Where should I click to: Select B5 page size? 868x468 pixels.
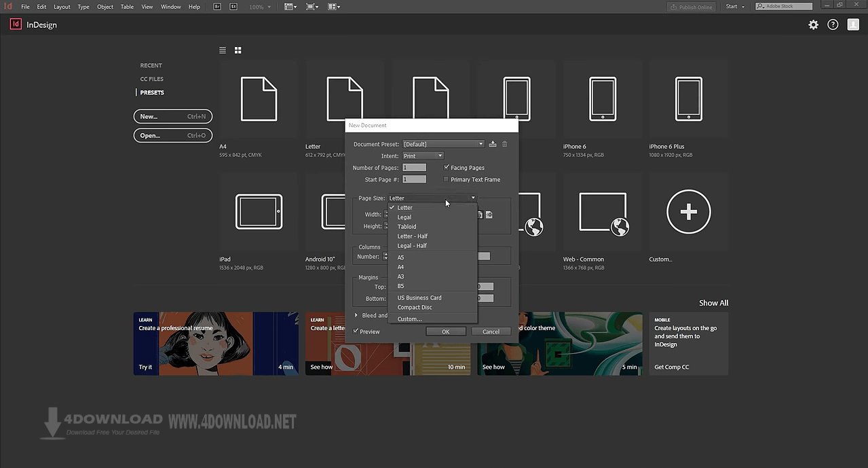[x=432, y=286]
